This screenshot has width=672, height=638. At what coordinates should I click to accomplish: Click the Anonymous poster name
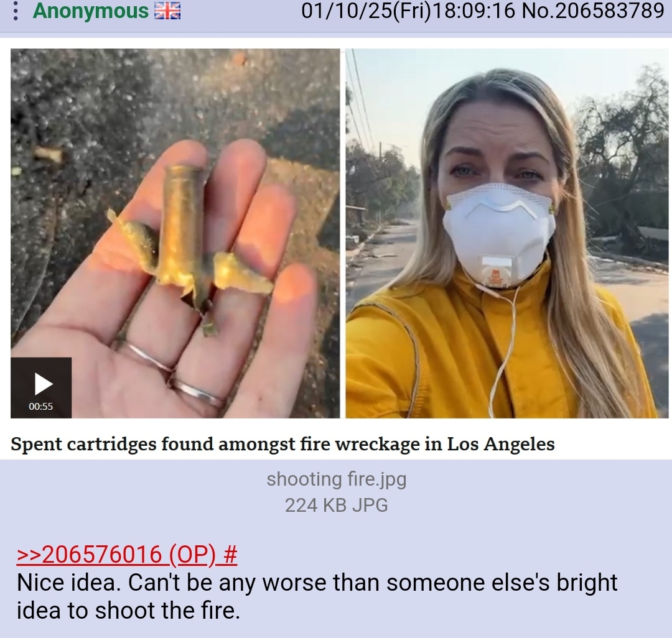click(90, 11)
